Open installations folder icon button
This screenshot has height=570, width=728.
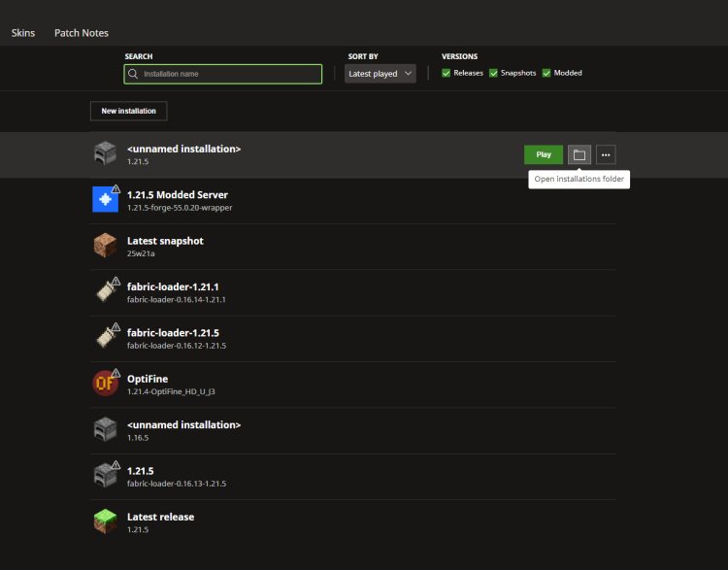tap(579, 154)
